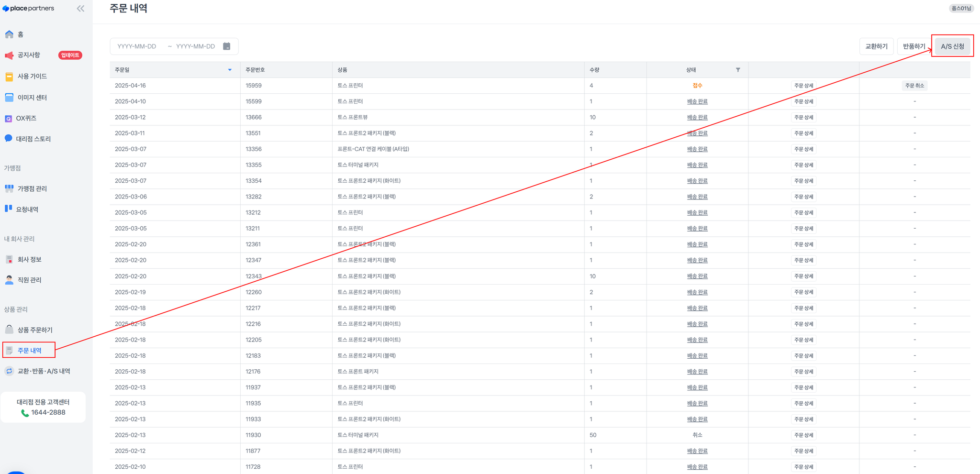Click order number 13356
The image size is (980, 474).
pos(254,149)
